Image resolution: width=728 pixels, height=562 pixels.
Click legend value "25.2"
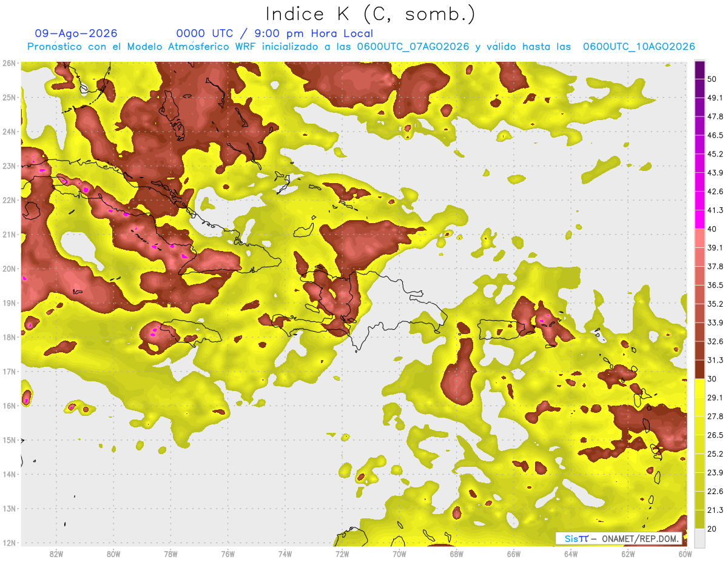click(x=715, y=453)
